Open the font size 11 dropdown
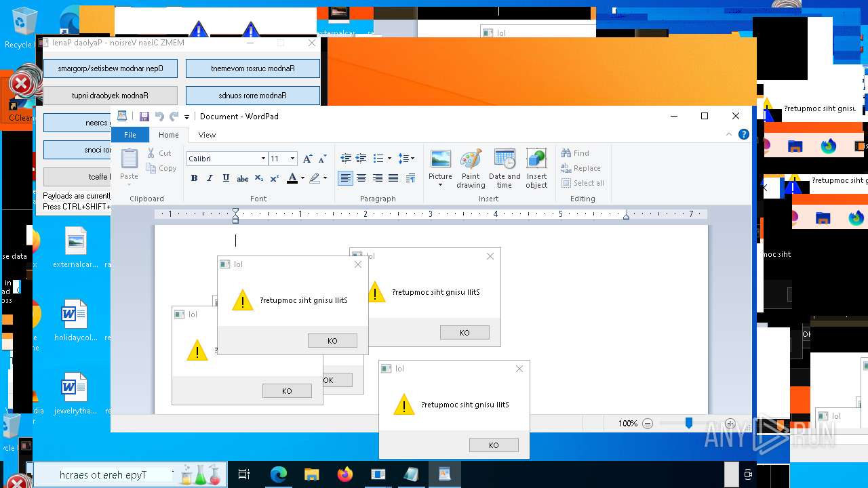The height and width of the screenshot is (488, 868). click(292, 159)
